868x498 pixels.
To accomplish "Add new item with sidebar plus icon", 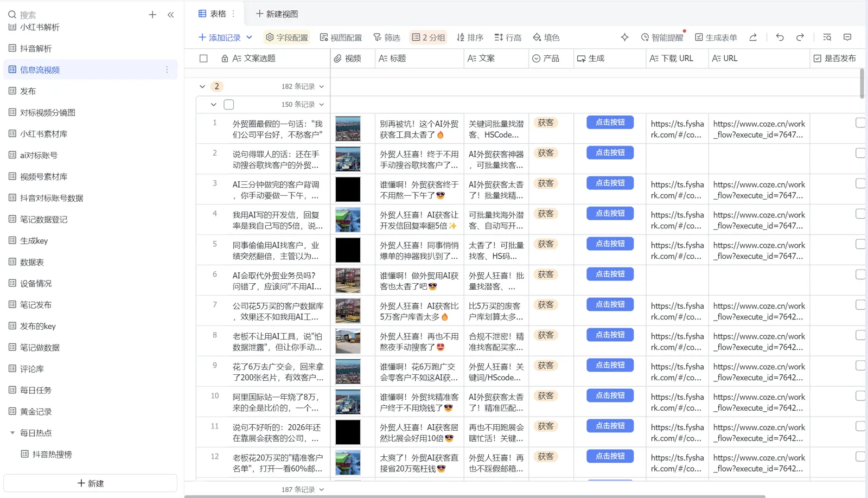I will (x=152, y=15).
